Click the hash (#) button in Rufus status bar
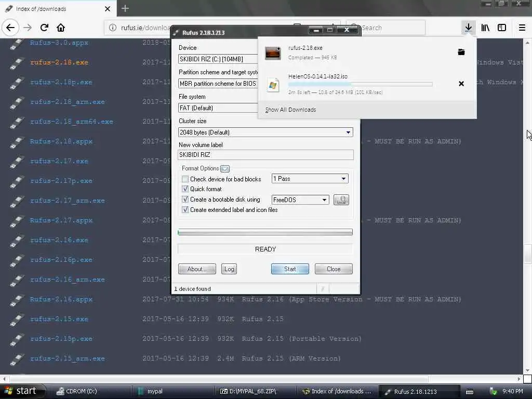The image size is (532, 399). click(x=323, y=289)
